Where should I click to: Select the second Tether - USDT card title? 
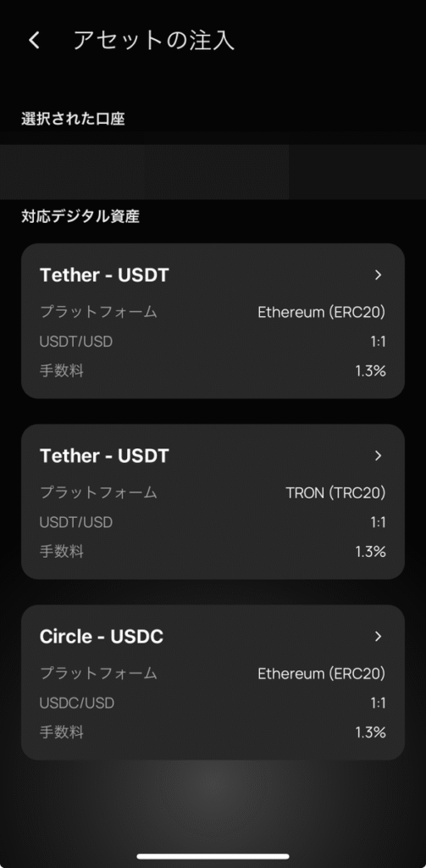point(104,455)
